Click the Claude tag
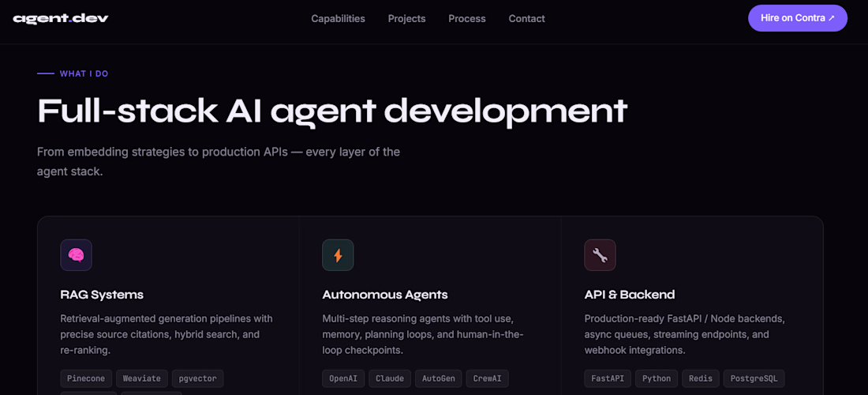 click(x=390, y=378)
